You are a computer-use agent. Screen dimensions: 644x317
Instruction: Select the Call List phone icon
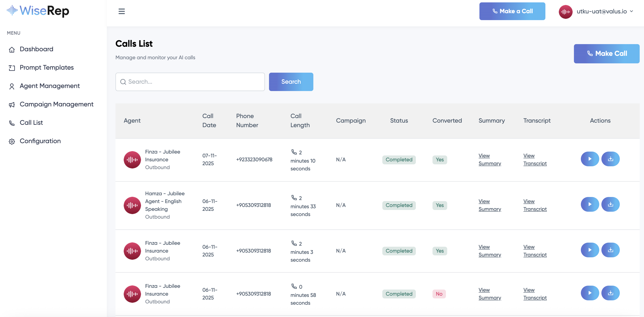pyautogui.click(x=12, y=123)
